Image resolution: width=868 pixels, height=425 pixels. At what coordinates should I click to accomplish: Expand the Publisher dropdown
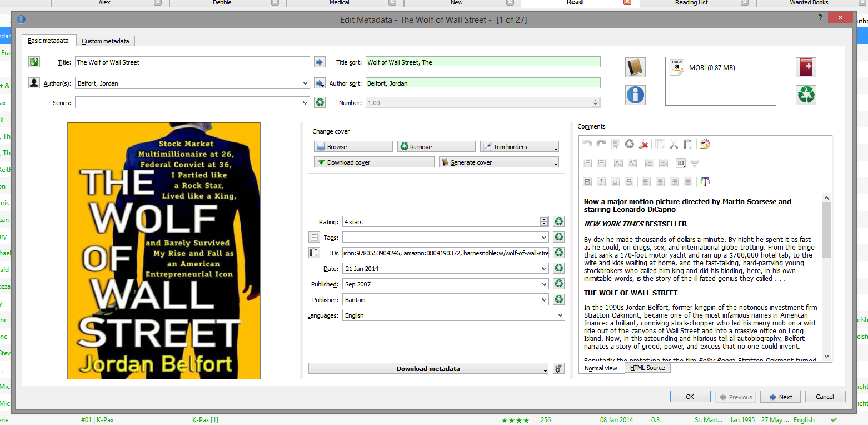(545, 299)
